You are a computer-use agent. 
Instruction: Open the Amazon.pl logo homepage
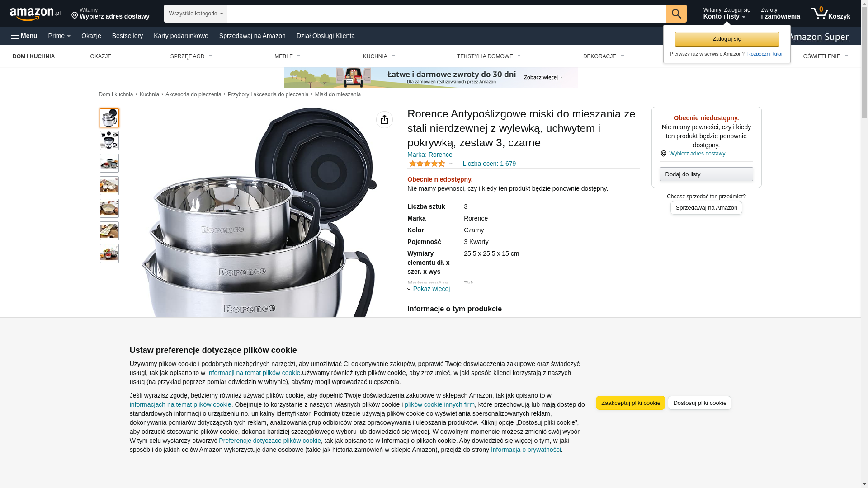35,14
